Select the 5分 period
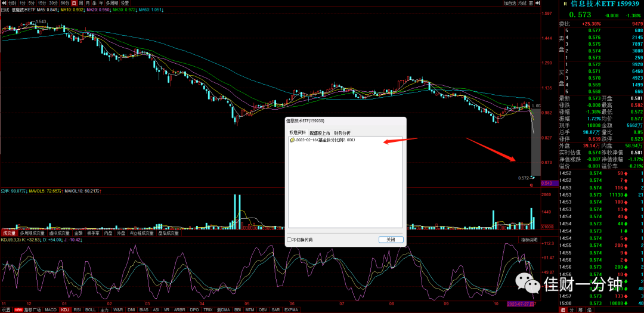 (31, 3)
